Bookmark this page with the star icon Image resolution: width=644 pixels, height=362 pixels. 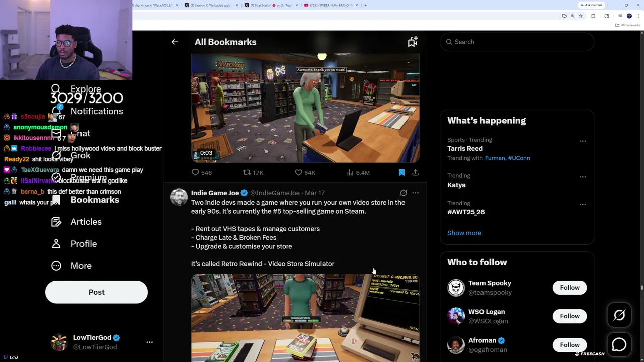pyautogui.click(x=580, y=16)
